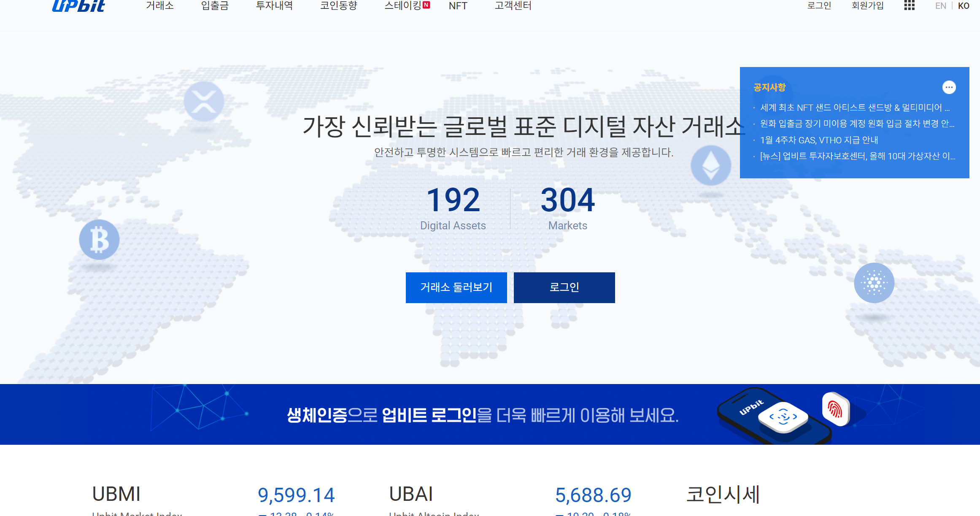Open the 코인동향 menu

[x=340, y=5]
